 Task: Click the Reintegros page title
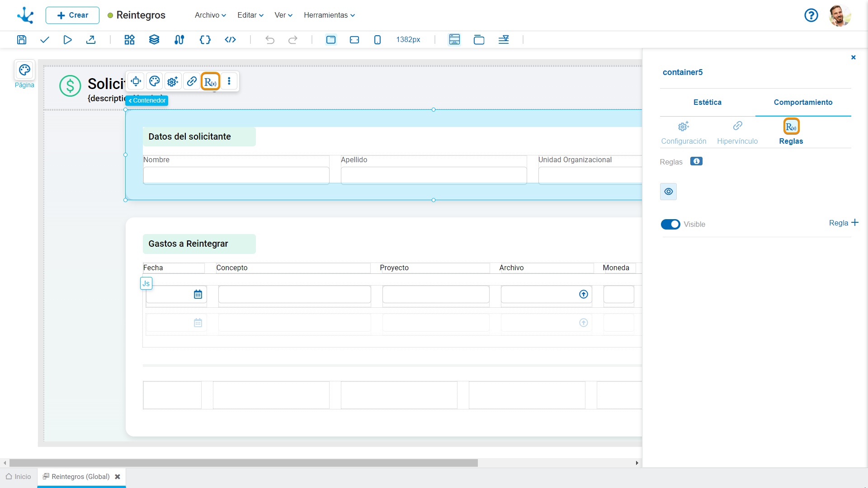(141, 15)
